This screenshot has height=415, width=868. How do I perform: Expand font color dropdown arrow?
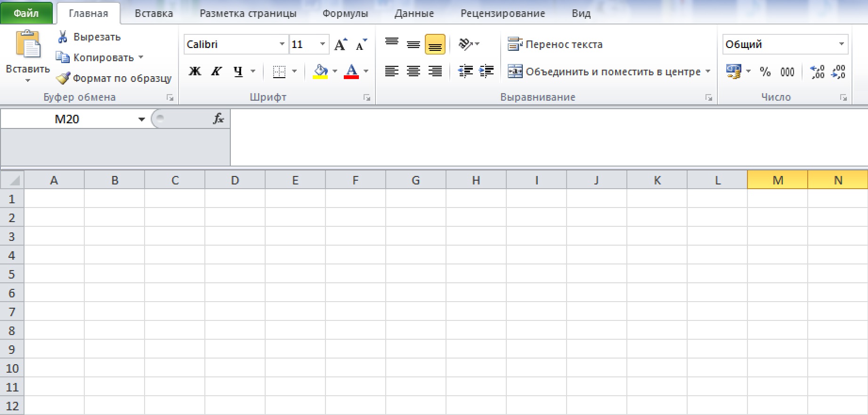pyautogui.click(x=366, y=72)
